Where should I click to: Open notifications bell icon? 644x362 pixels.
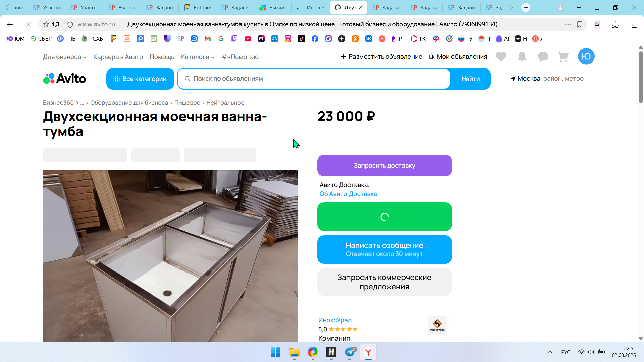pos(522,57)
